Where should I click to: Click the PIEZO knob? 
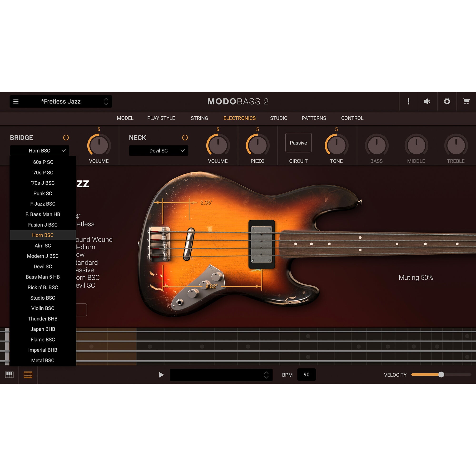258,145
